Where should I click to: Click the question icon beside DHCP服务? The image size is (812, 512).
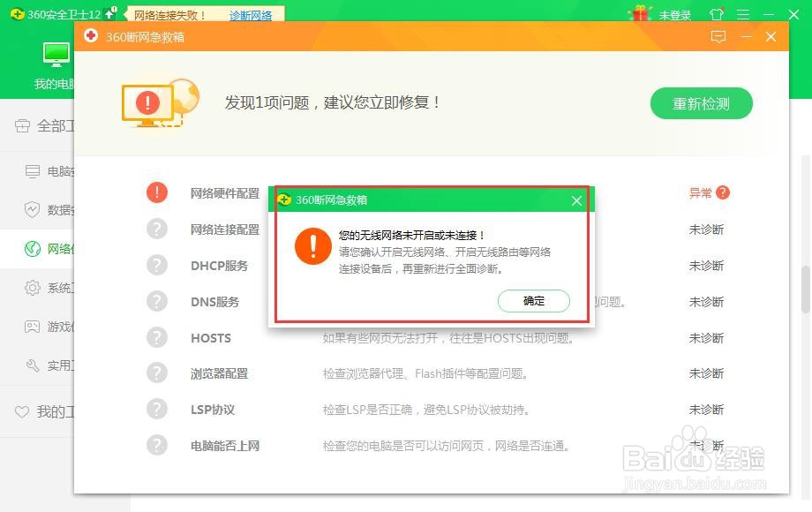click(x=157, y=265)
